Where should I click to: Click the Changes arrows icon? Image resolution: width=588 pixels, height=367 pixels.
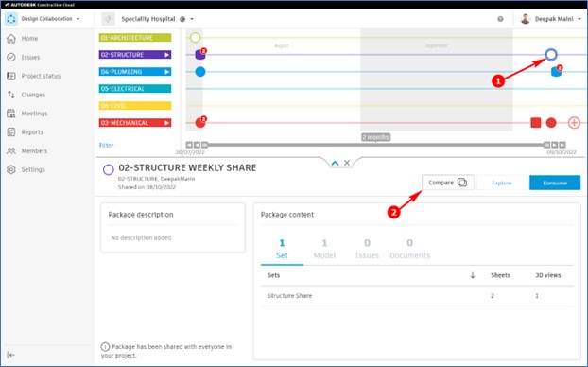(x=11, y=95)
